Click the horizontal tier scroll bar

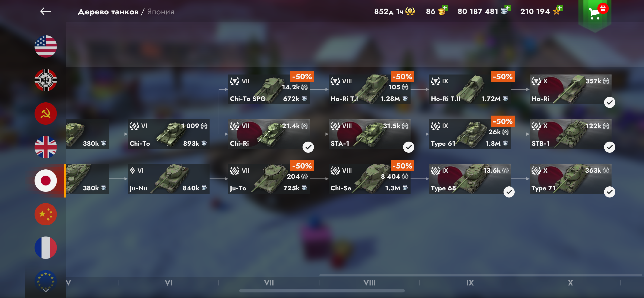pyautogui.click(x=322, y=291)
